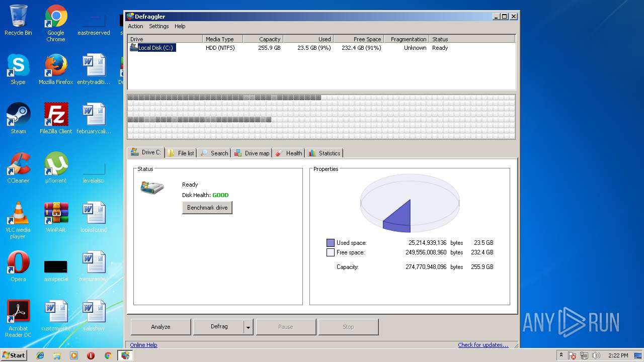
Task: Sort by the Used column header
Action: click(x=308, y=39)
